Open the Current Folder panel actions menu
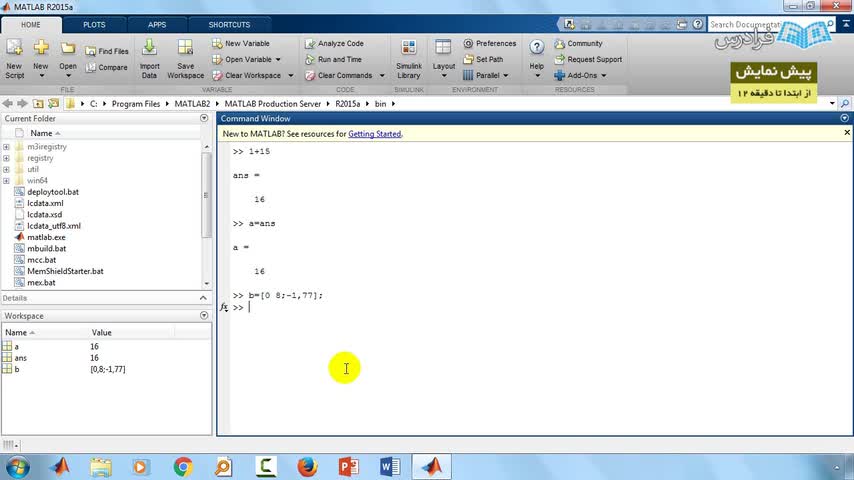This screenshot has height=480, width=854. click(x=204, y=118)
